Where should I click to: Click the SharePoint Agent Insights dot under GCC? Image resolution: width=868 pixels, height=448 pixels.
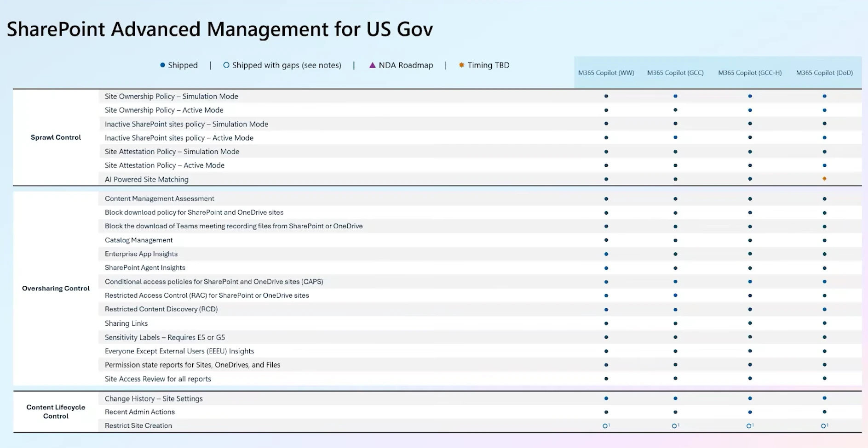pos(675,268)
